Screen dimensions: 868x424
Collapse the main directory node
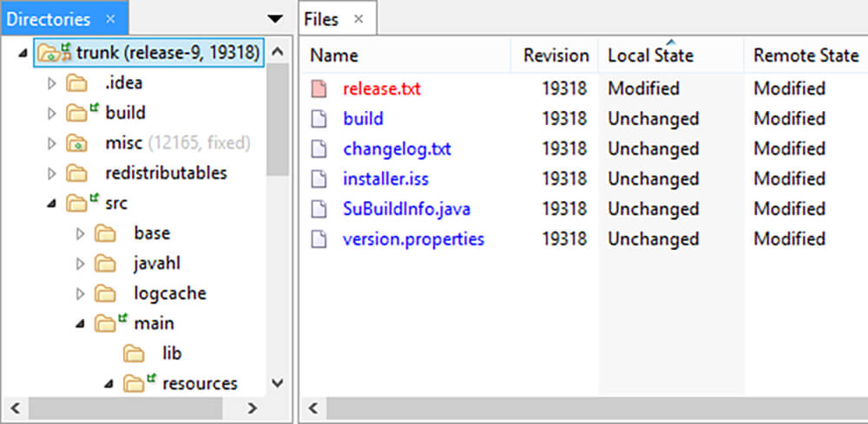[x=80, y=324]
